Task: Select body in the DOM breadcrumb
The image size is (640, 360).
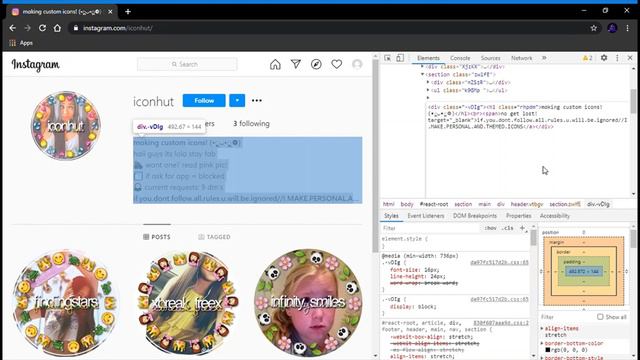Action: click(x=407, y=204)
